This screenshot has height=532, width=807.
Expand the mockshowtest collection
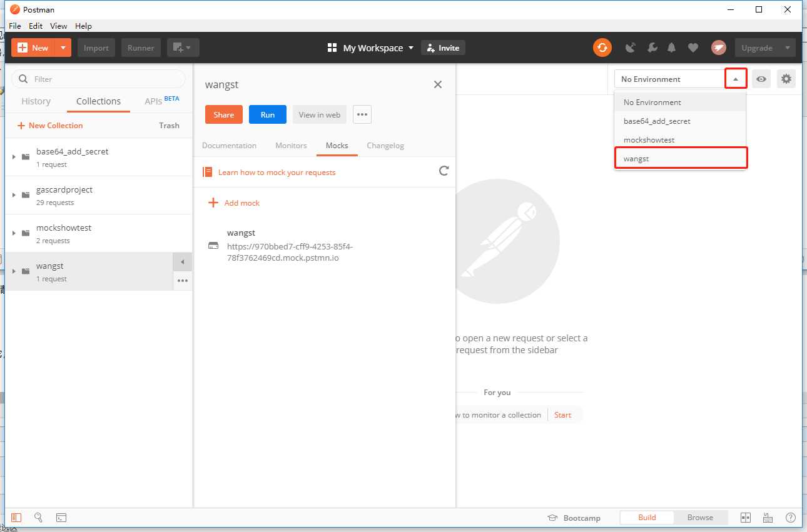14,233
